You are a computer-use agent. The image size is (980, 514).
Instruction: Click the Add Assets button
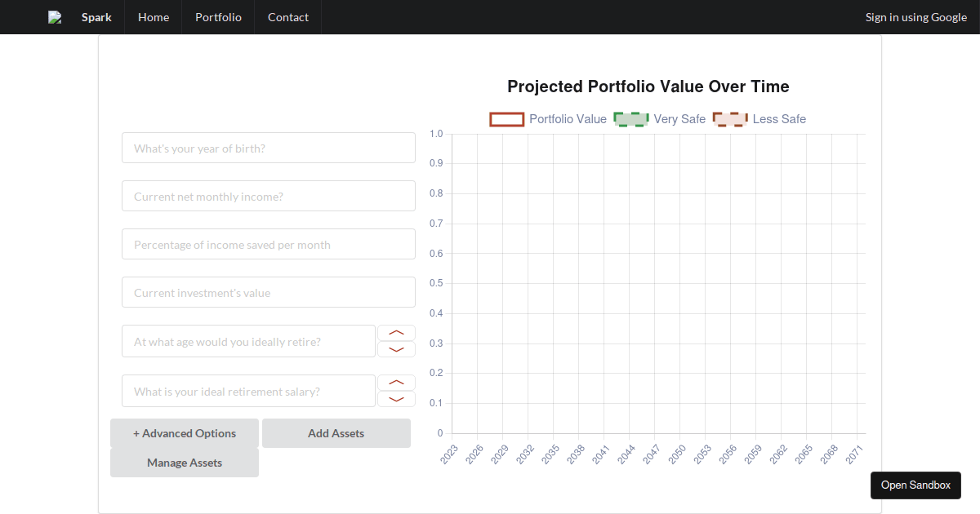pyautogui.click(x=336, y=433)
